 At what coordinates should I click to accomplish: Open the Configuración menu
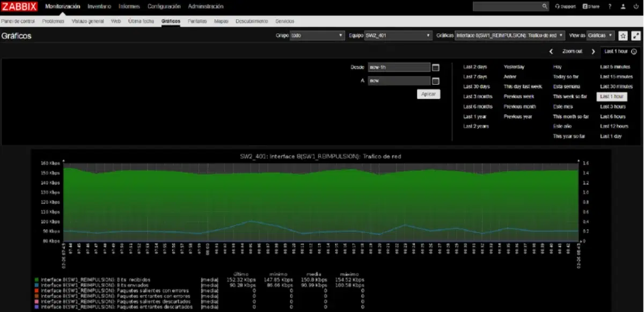click(x=164, y=6)
